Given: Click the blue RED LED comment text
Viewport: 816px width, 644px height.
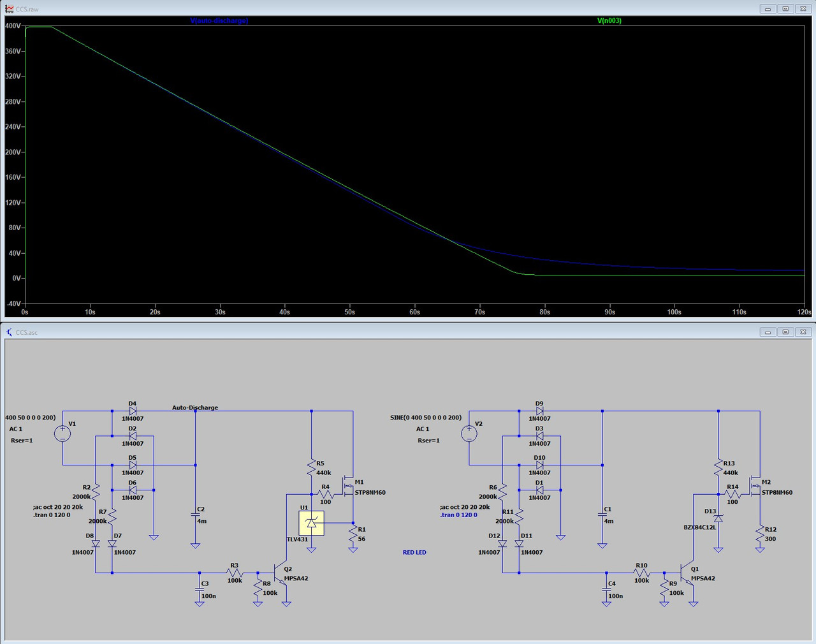Looking at the screenshot, I should pos(414,552).
